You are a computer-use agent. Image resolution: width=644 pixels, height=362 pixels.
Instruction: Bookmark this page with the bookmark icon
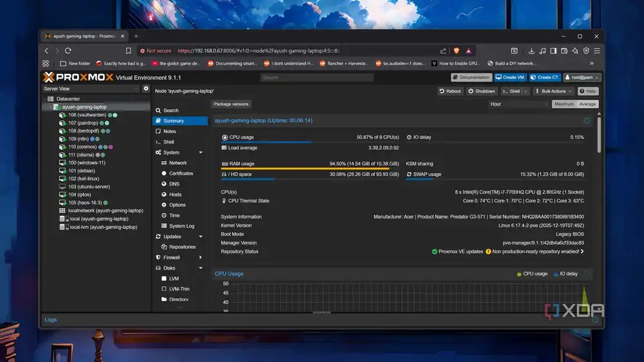tap(128, 50)
